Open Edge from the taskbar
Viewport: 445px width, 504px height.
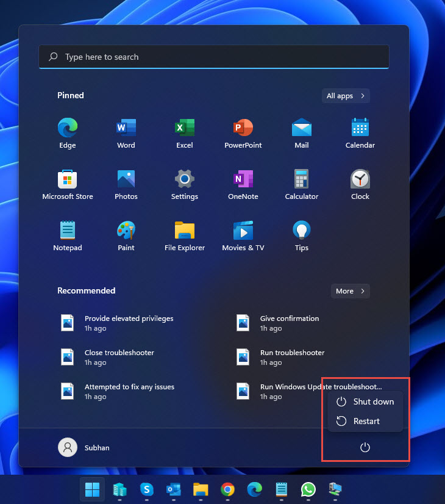point(255,489)
